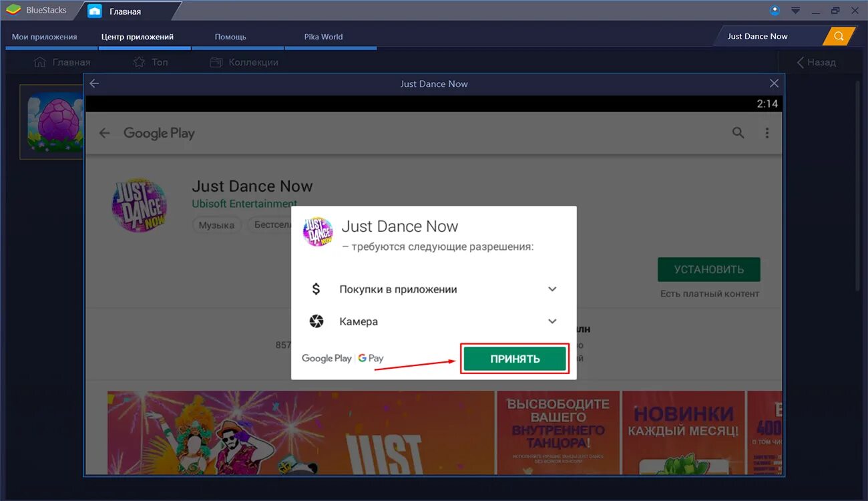Click the G Pay logo in the dialog
The width and height of the screenshot is (868, 501).
coord(371,358)
